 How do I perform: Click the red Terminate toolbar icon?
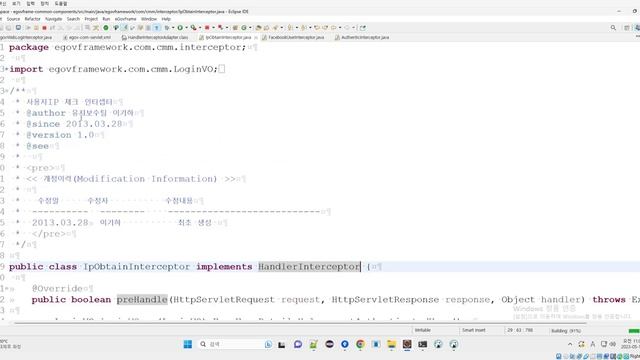(x=44, y=28)
